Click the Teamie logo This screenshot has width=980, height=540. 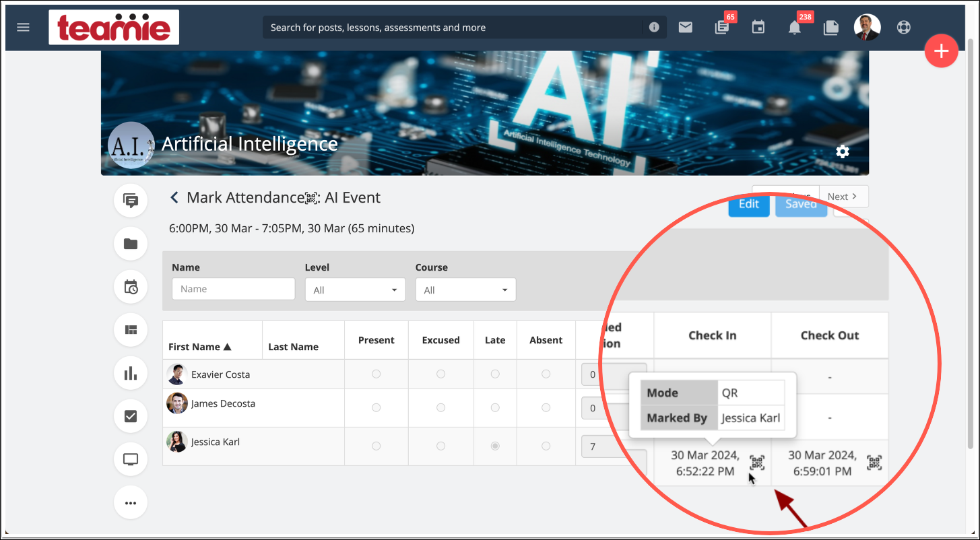114,28
